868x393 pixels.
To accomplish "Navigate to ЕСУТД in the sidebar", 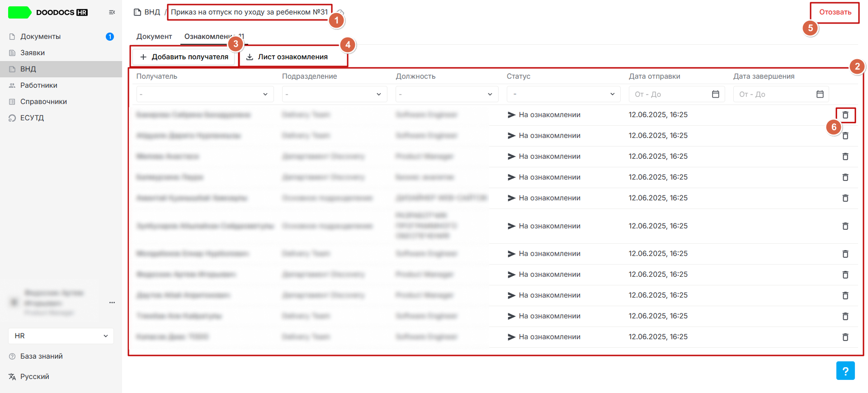I will tap(61, 118).
